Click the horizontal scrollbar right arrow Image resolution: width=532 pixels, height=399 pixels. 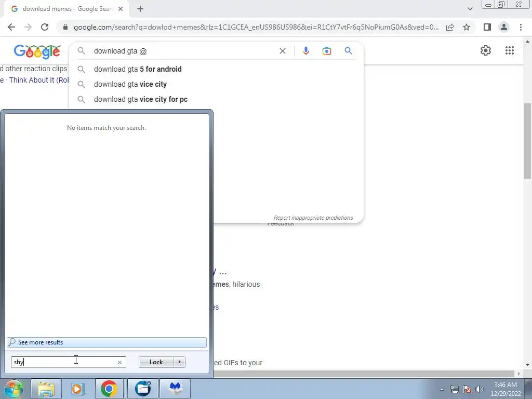click(519, 374)
